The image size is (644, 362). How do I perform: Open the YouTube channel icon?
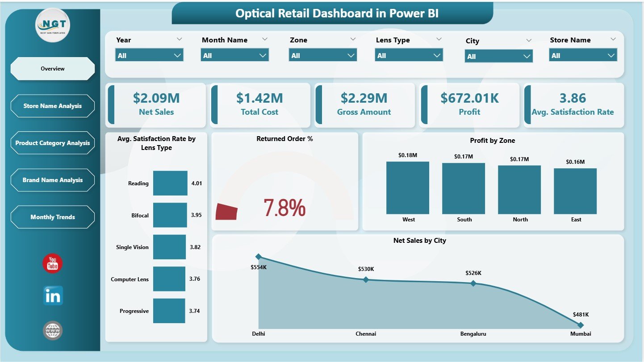click(52, 264)
